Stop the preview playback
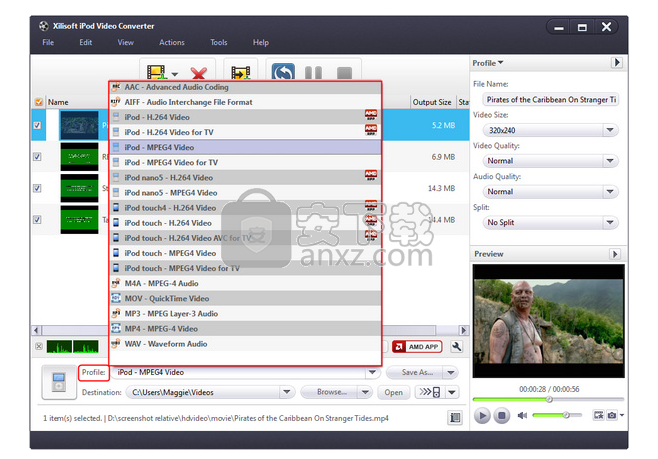658x459 pixels. [501, 415]
